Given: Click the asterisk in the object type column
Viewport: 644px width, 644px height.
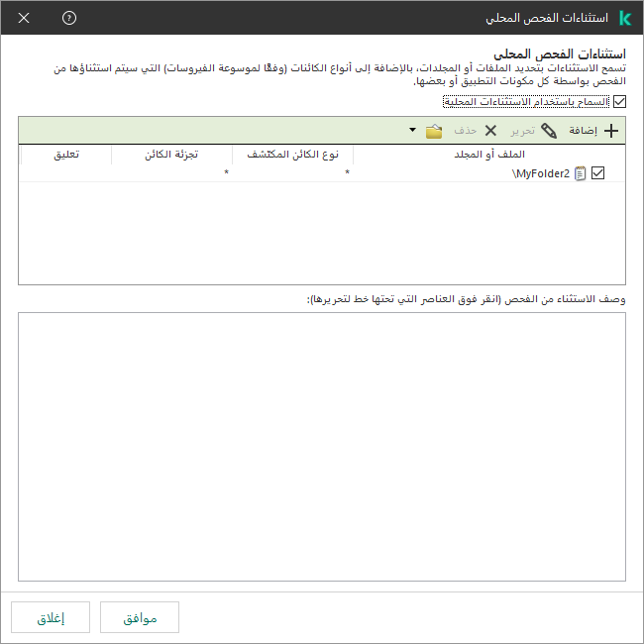Looking at the screenshot, I should click(x=347, y=173).
